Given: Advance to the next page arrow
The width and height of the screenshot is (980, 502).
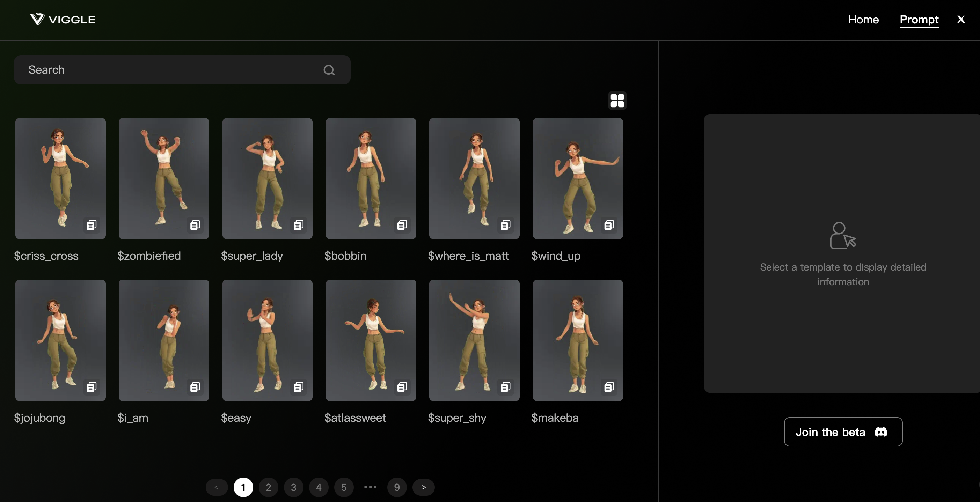Looking at the screenshot, I should click(423, 487).
